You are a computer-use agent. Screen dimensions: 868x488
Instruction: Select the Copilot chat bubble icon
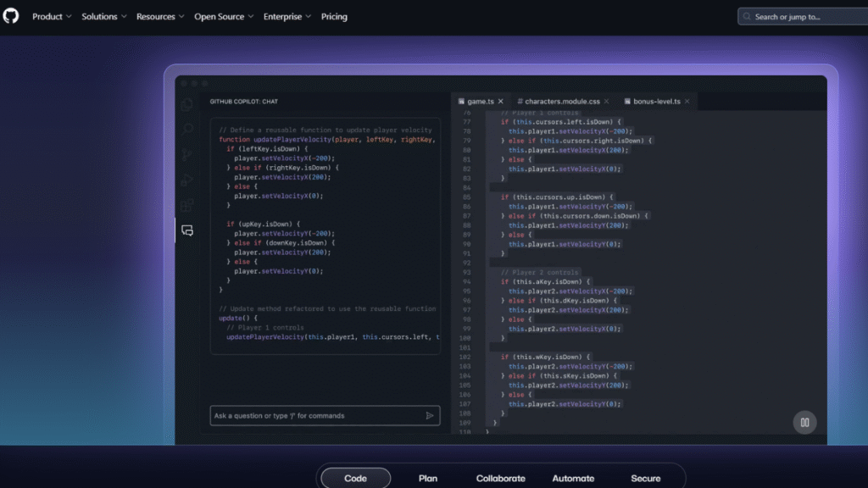click(187, 230)
